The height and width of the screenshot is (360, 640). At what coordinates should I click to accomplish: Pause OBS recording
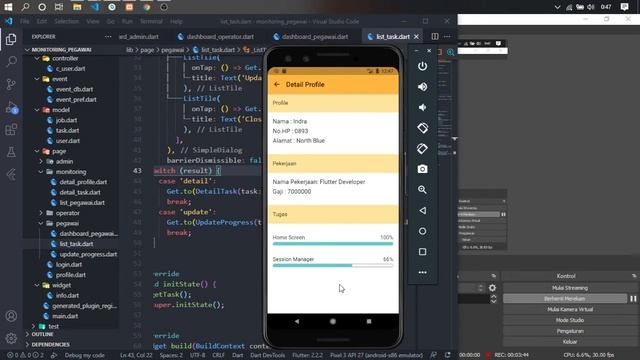[x=633, y=298]
